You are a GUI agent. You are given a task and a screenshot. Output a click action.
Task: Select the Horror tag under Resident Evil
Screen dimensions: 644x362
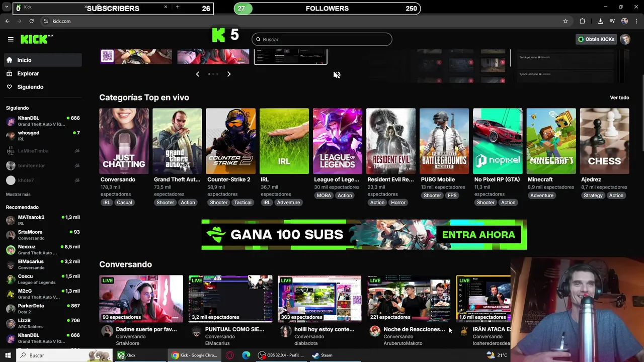click(398, 203)
